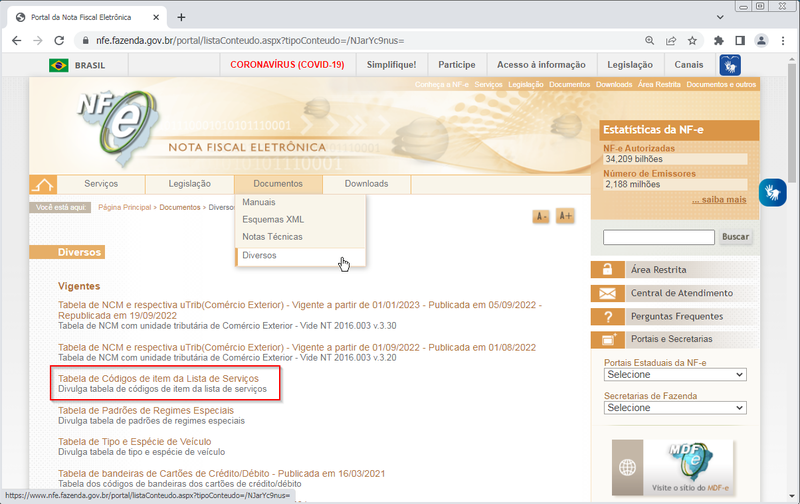Click the Brazil flag icon
Viewport: 800px width, 504px height.
(59, 65)
